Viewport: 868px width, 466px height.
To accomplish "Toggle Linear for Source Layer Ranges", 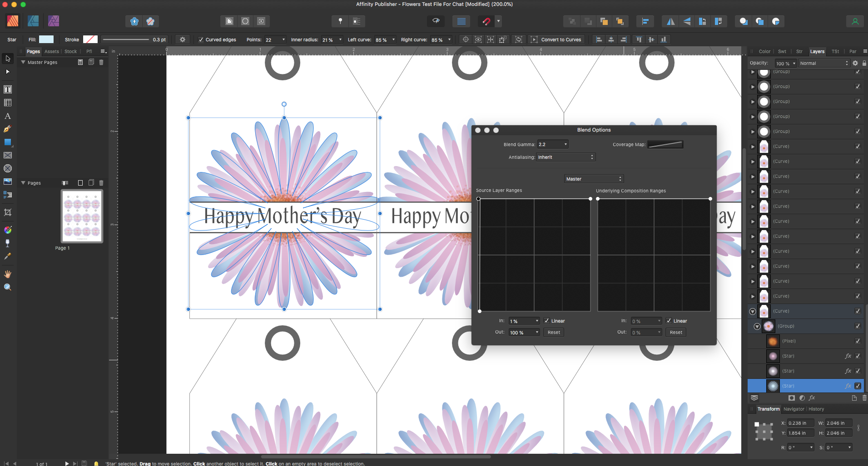I will 547,321.
